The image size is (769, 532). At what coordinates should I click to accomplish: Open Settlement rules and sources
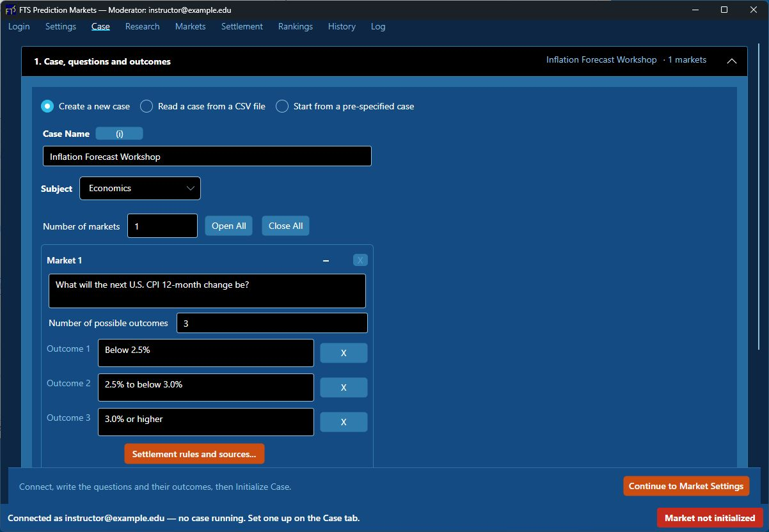(194, 454)
